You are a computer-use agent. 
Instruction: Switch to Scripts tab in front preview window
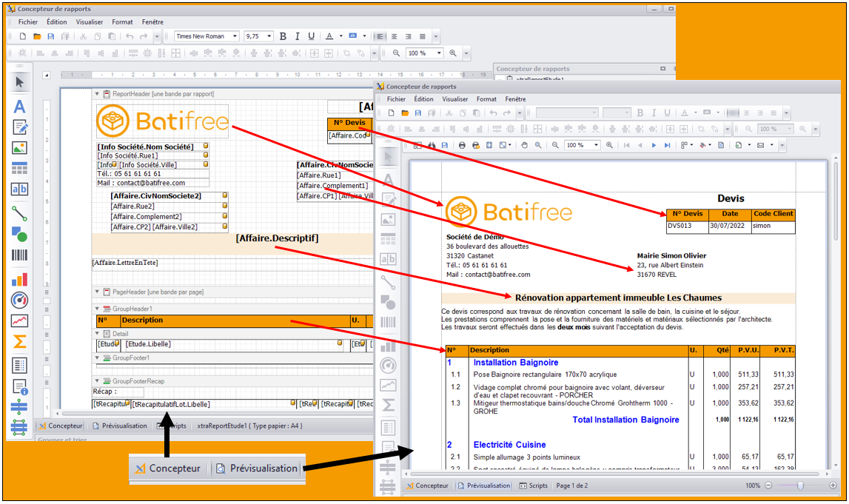[534, 485]
